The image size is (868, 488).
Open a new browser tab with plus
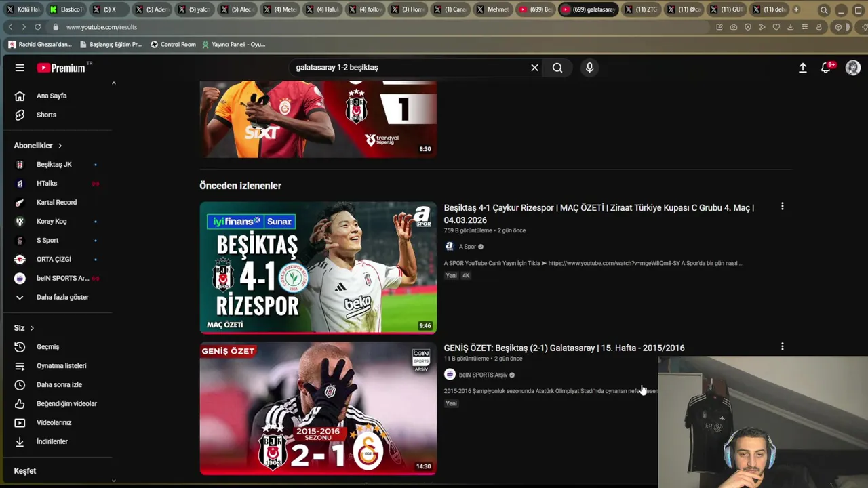coord(796,9)
